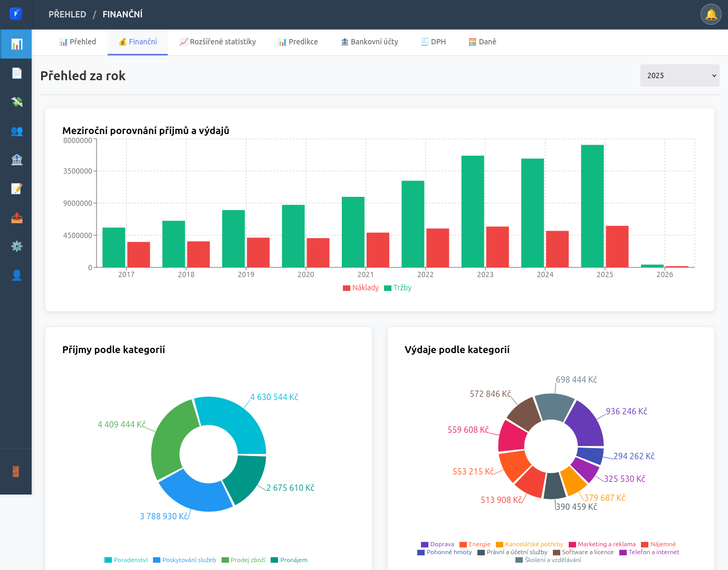Open the memo with pencil sidebar icon
This screenshot has width=728, height=570.
(x=16, y=188)
